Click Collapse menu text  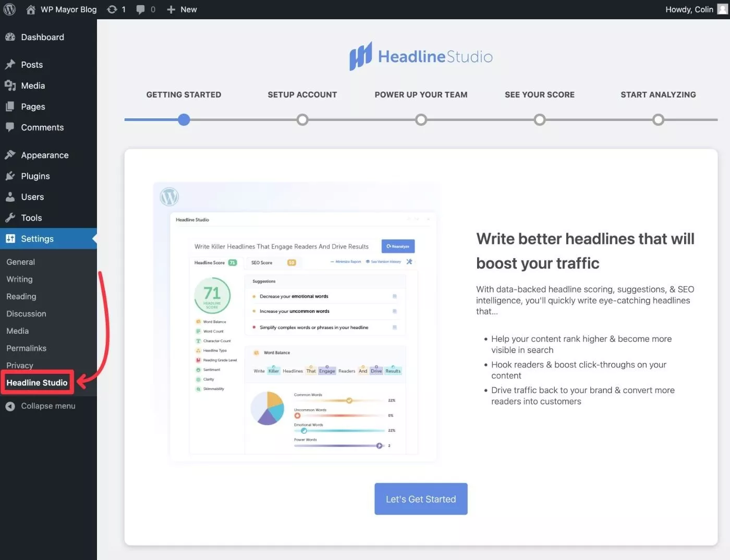[x=48, y=406]
